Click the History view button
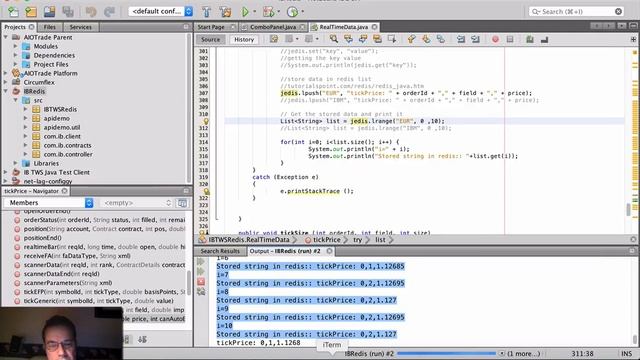 [x=244, y=39]
